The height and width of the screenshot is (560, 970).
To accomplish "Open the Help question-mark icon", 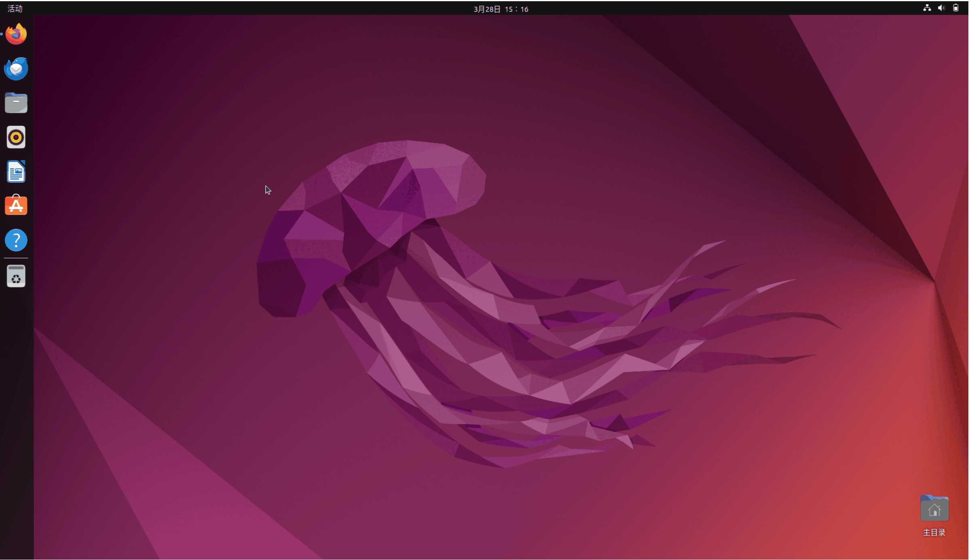I will pyautogui.click(x=16, y=240).
